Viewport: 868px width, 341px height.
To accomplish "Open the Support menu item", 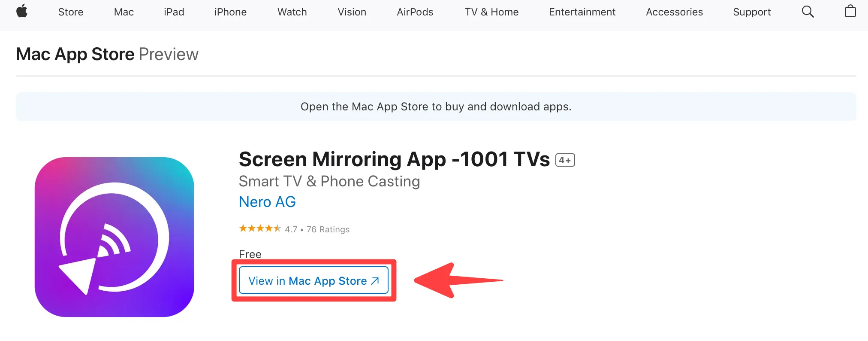I will [752, 12].
